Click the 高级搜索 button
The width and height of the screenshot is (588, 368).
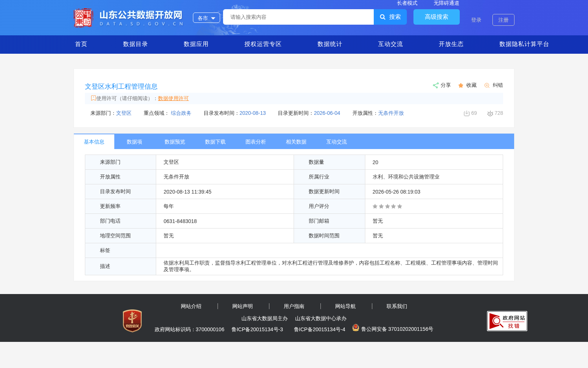click(x=437, y=17)
